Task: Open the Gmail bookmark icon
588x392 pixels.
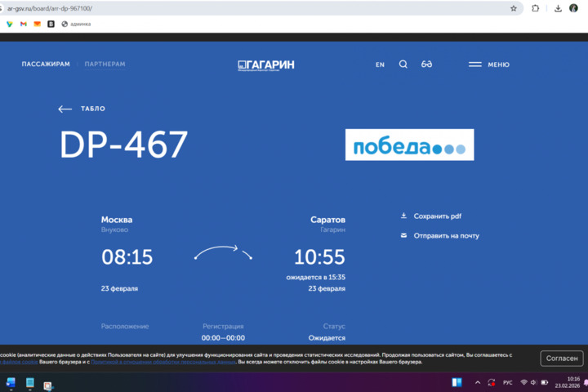Action: [23, 24]
